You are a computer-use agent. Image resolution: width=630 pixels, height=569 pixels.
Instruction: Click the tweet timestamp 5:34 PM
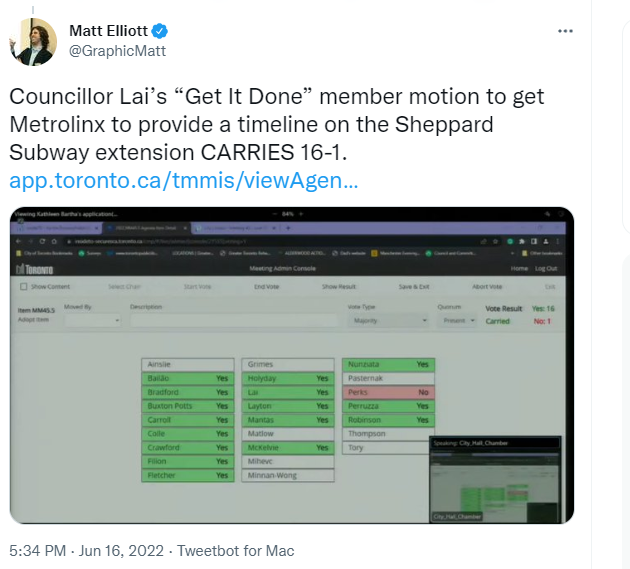pyautogui.click(x=37, y=551)
